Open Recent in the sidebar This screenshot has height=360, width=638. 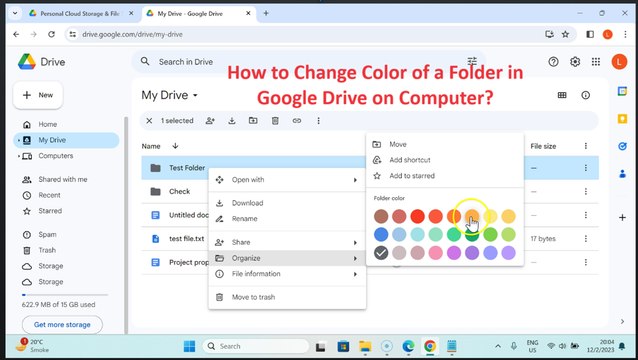pos(66,195)
